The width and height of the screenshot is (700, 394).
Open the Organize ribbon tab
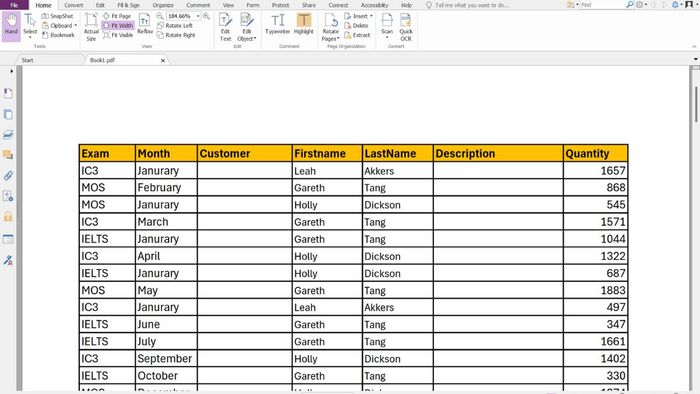pyautogui.click(x=163, y=5)
